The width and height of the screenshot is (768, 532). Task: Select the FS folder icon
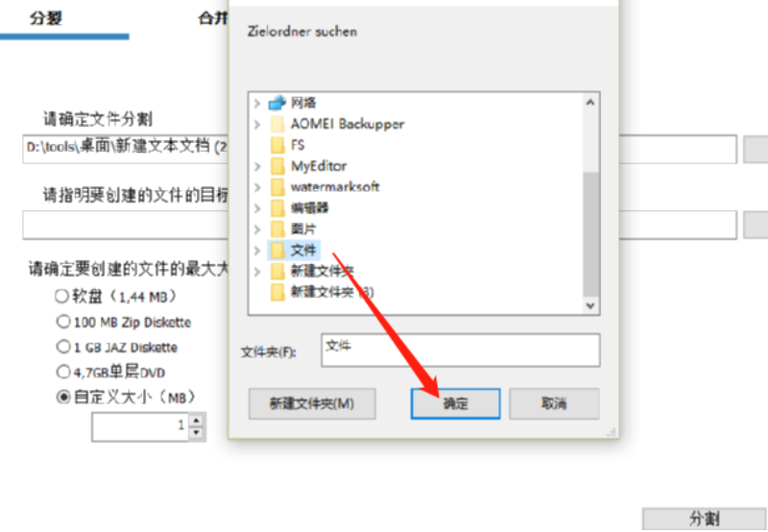click(x=277, y=145)
